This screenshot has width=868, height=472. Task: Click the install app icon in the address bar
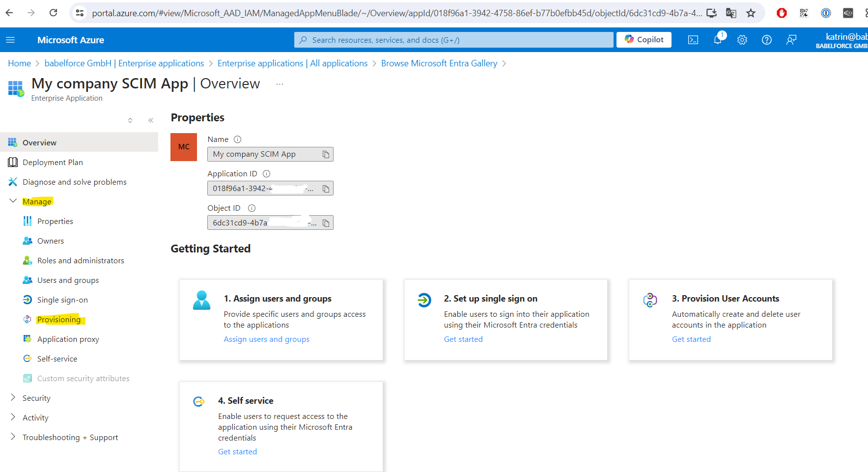pos(711,13)
